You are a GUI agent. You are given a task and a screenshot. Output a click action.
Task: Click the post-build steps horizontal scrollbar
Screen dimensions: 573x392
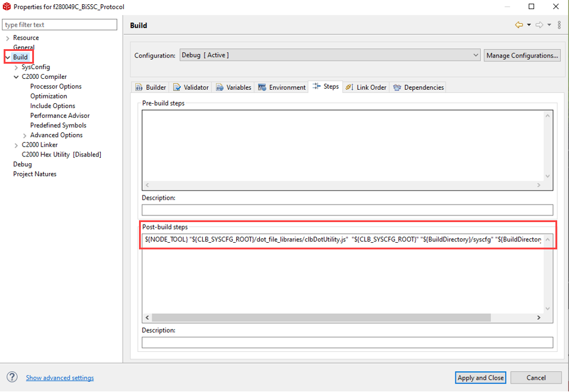pyautogui.click(x=320, y=317)
